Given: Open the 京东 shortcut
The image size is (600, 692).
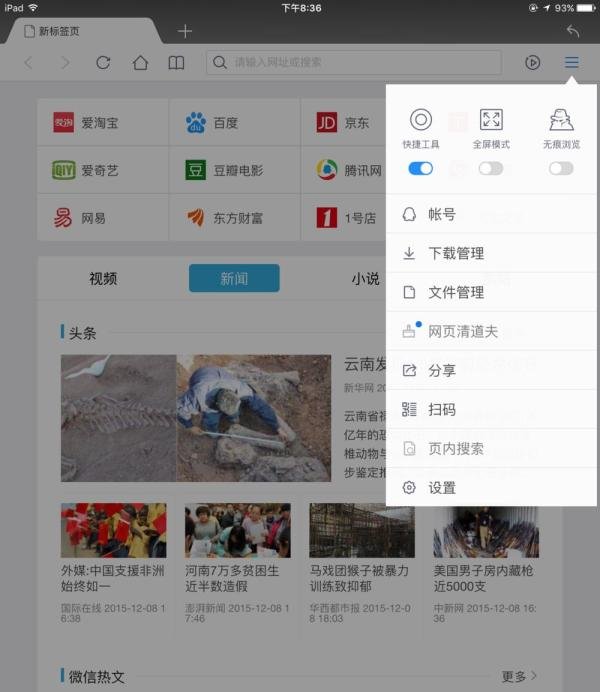Looking at the screenshot, I should point(344,122).
